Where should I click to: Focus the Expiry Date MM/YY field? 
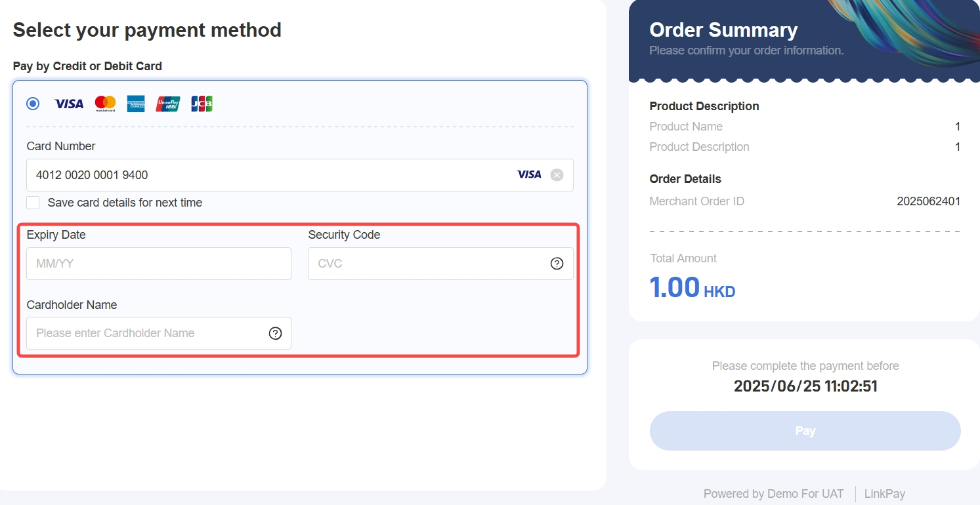point(159,264)
